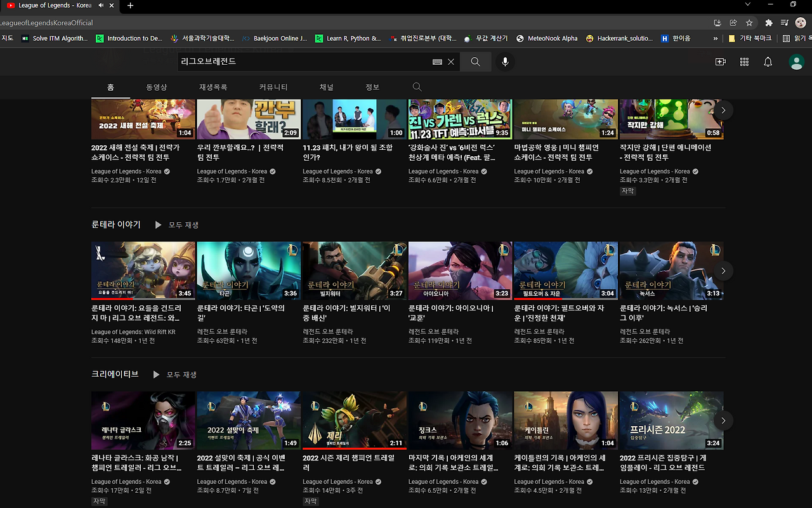Open the Baekjoon Online Judge bookmark
812x508 pixels.
[x=275, y=38]
